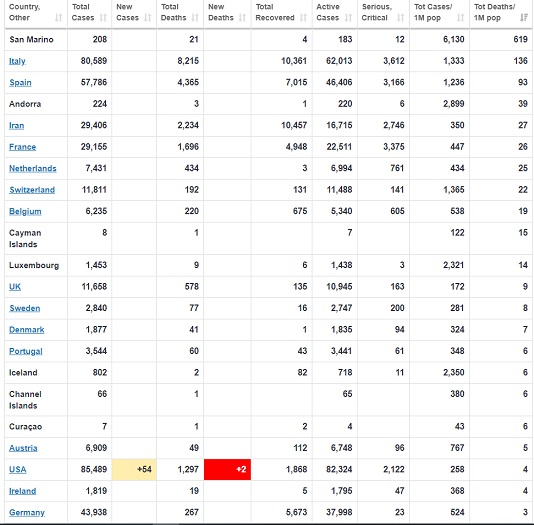Click Italy total deaths 8,215

coord(188,61)
